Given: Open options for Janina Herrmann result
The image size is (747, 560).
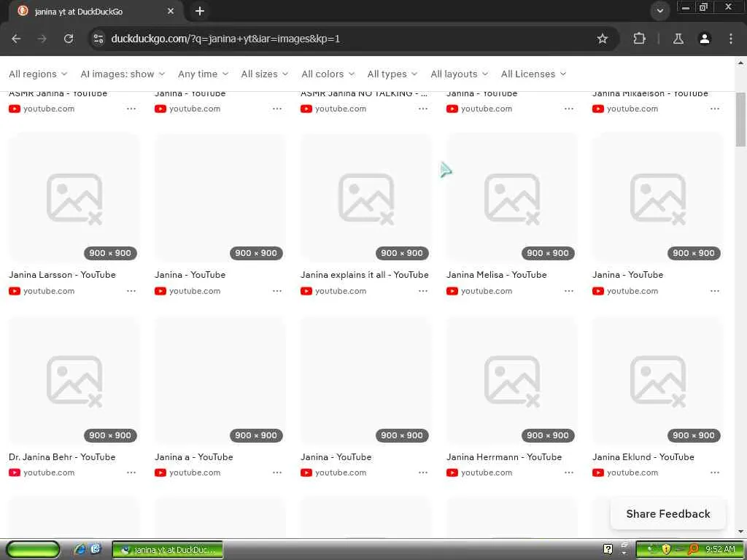Looking at the screenshot, I should tap(569, 472).
